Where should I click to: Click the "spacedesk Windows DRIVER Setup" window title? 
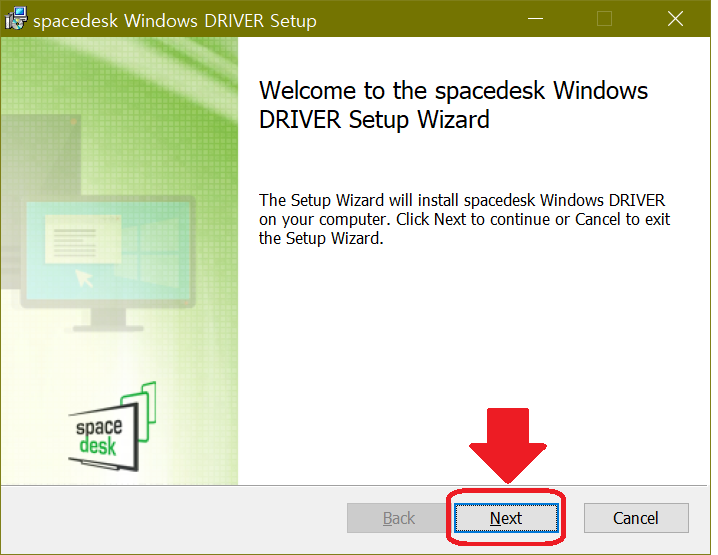[x=175, y=21]
